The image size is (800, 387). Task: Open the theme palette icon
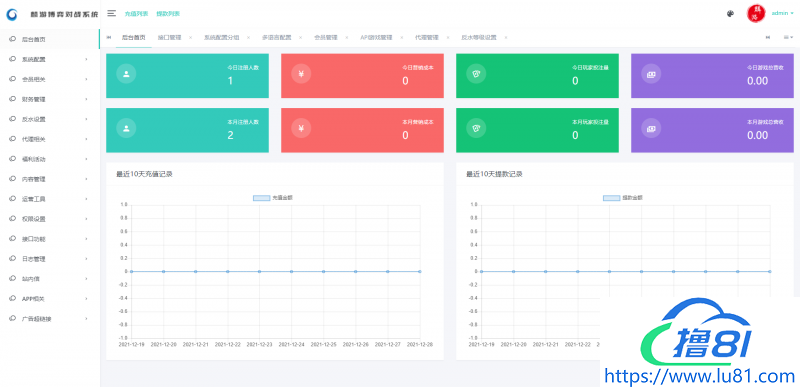coord(730,14)
